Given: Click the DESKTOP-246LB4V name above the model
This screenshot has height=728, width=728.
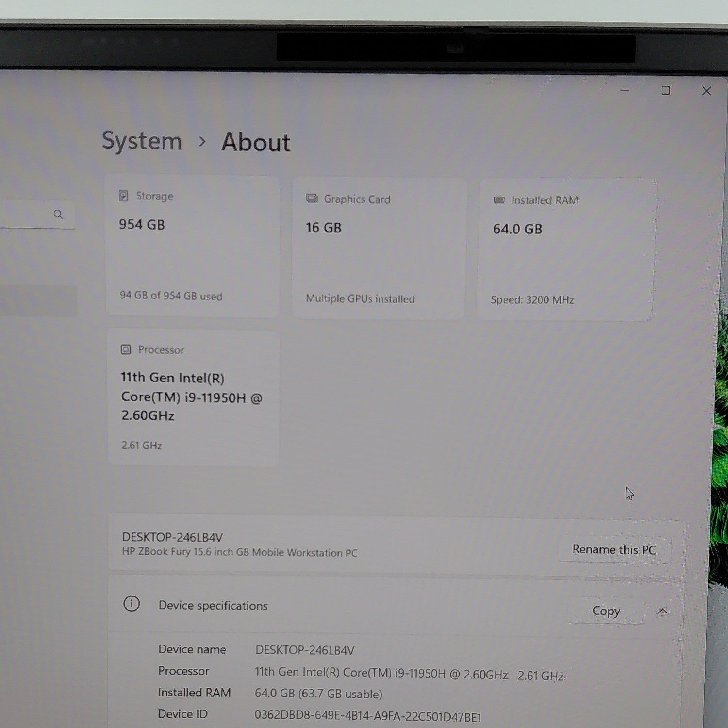Looking at the screenshot, I should [172, 537].
